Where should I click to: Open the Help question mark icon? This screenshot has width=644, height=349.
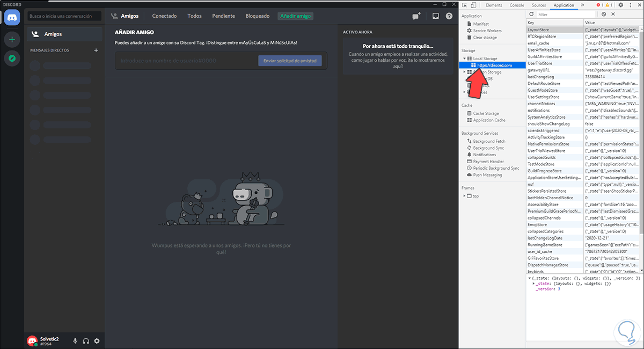[x=449, y=16]
